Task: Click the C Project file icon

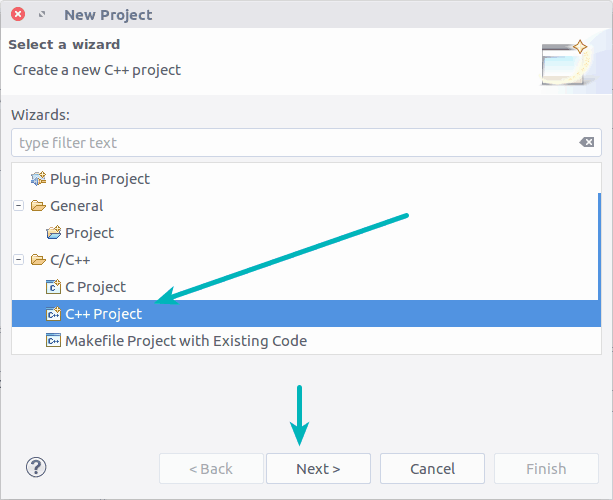Action: tap(54, 287)
